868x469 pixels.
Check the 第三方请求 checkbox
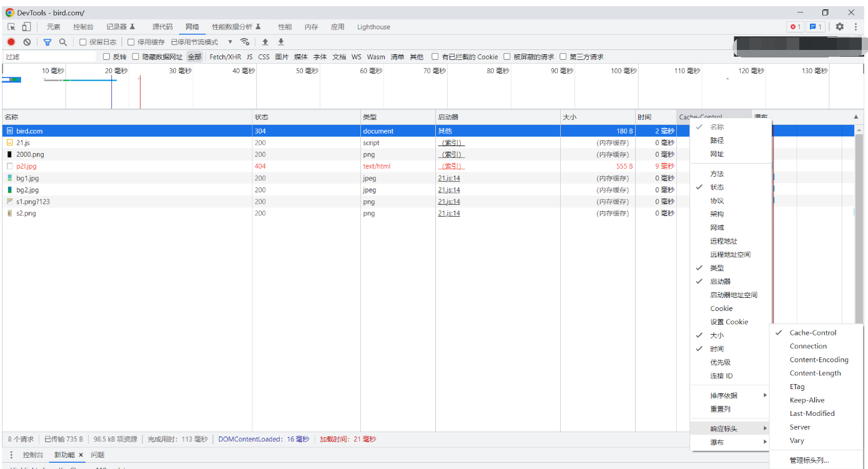[x=563, y=57]
